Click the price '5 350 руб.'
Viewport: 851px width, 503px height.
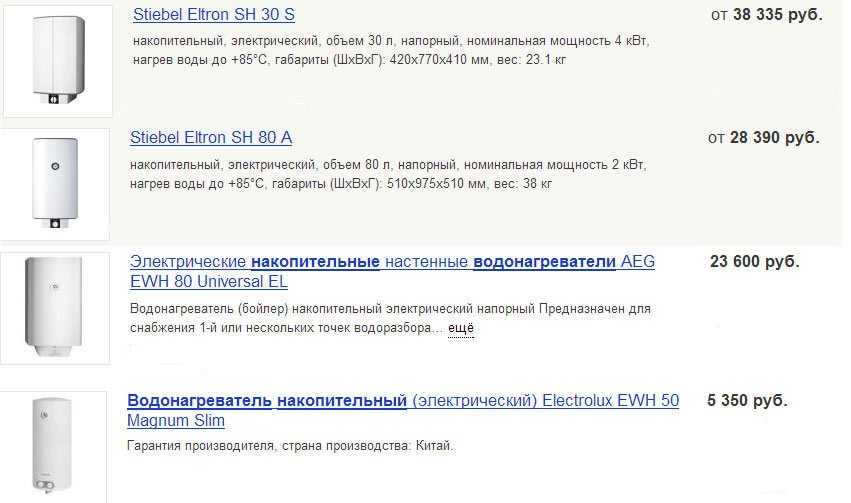[x=747, y=400]
